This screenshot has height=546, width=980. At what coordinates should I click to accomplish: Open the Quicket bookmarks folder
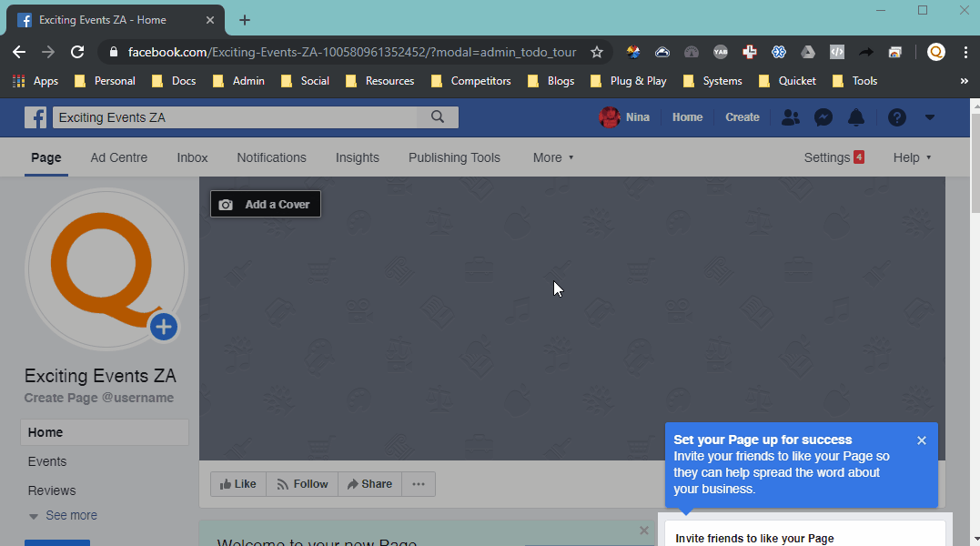pyautogui.click(x=787, y=81)
